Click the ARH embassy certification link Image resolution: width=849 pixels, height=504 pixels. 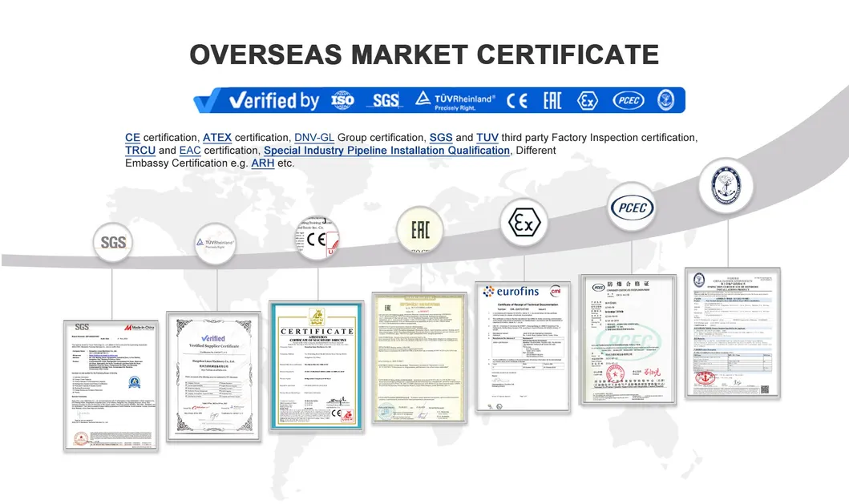(x=263, y=163)
